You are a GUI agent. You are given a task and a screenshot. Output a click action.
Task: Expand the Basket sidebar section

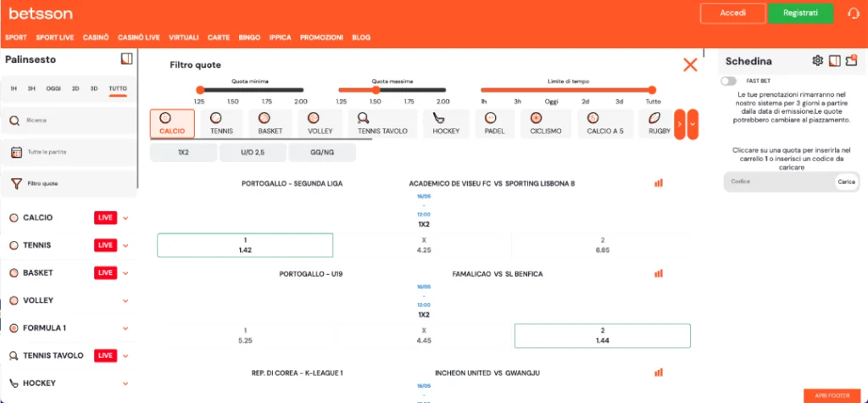(125, 273)
